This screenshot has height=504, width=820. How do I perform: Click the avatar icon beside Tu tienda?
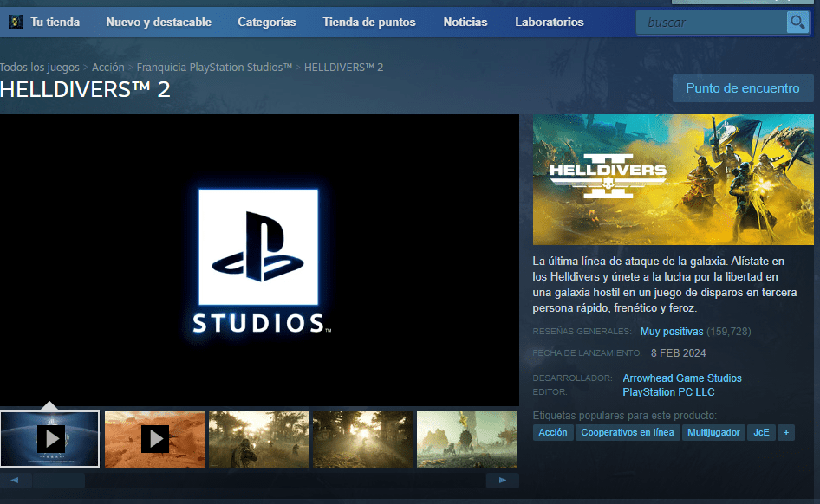click(16, 22)
